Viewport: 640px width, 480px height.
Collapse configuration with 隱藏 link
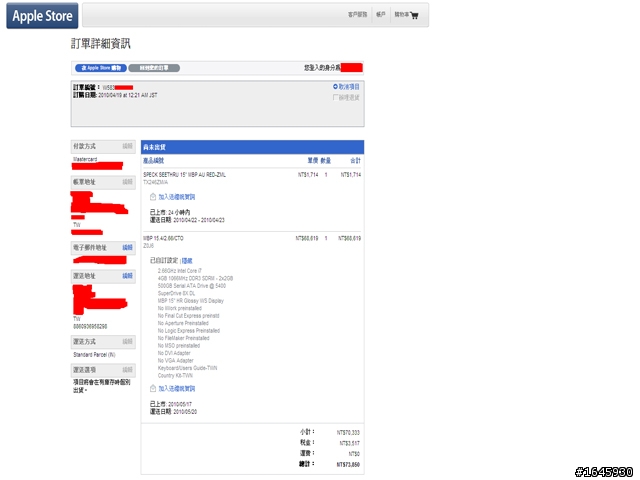click(x=187, y=261)
